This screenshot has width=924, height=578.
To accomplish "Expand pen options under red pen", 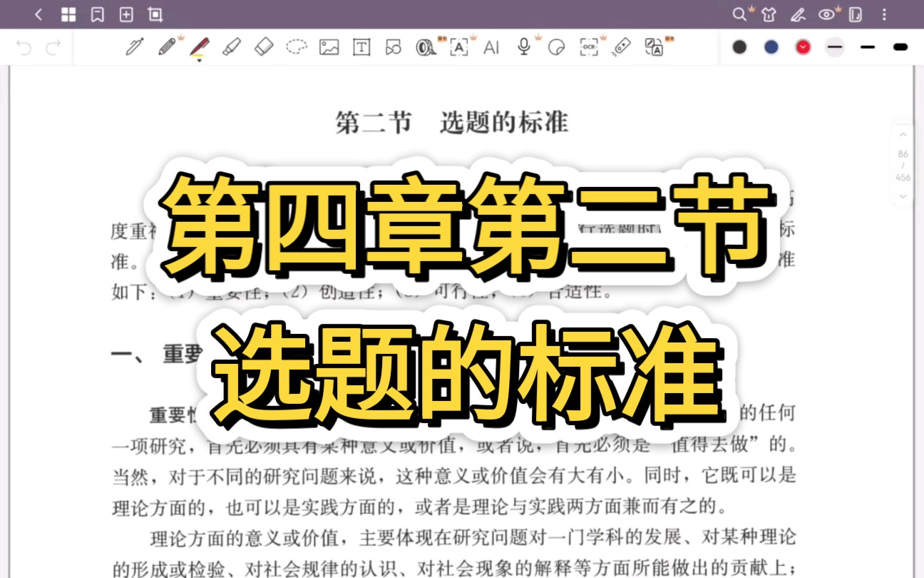I will coord(199,60).
